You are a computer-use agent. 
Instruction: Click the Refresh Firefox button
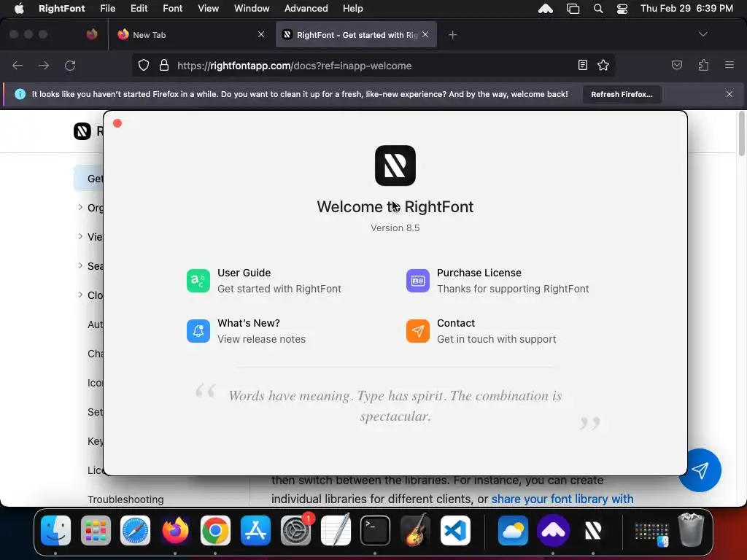point(622,94)
